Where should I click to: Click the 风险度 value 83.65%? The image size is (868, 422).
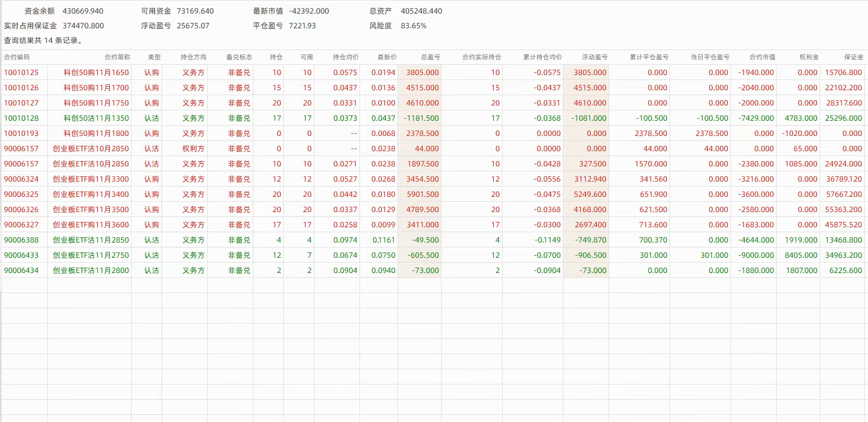pyautogui.click(x=413, y=26)
